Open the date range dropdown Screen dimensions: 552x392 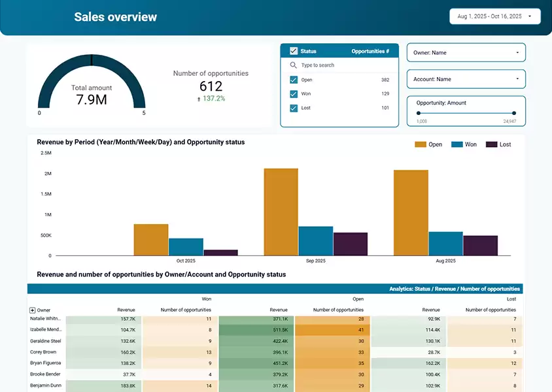pyautogui.click(x=494, y=16)
